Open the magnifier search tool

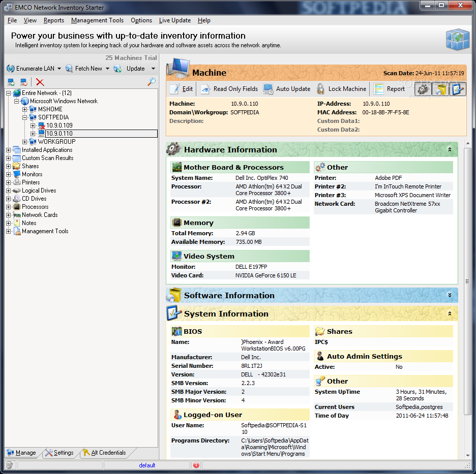[x=151, y=82]
